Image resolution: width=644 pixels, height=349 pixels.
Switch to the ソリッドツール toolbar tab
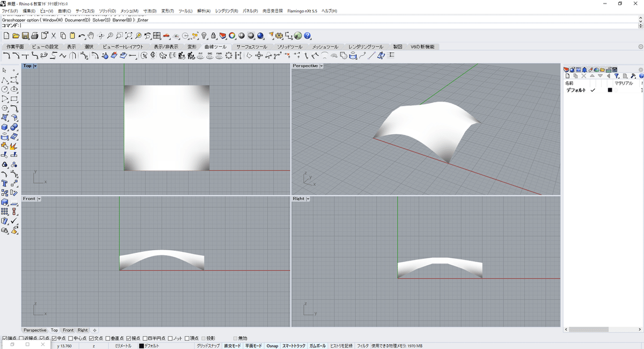[x=289, y=47]
